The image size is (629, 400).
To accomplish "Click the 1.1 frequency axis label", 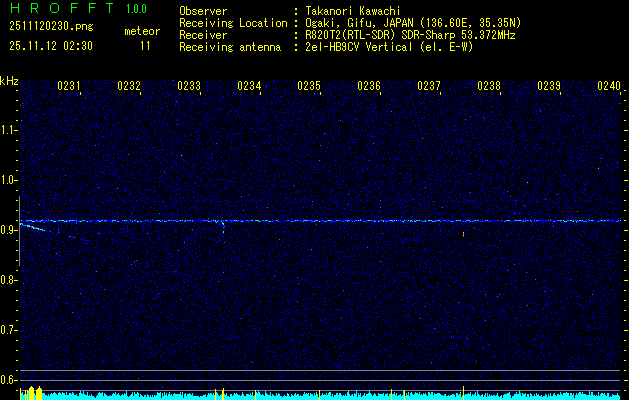I will click(9, 130).
